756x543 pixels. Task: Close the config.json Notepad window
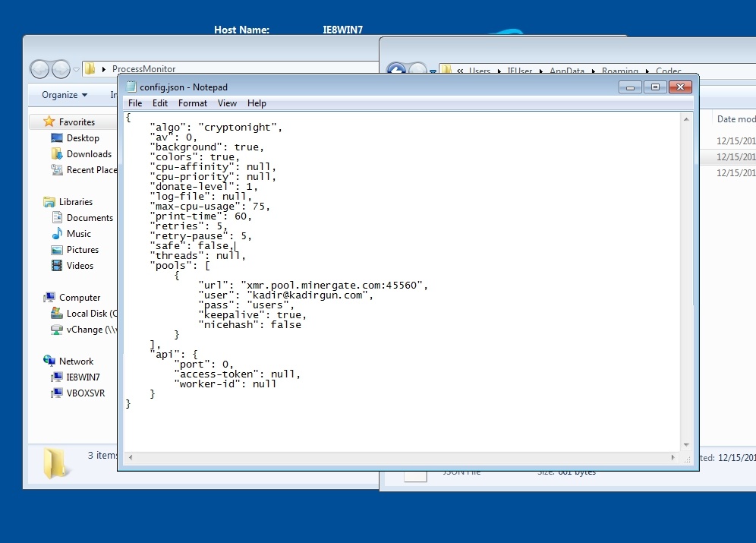tap(680, 87)
